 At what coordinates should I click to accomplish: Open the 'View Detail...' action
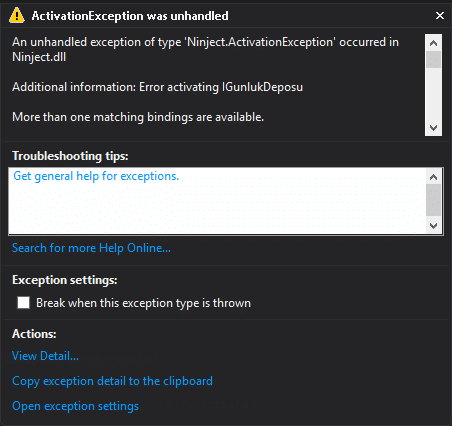tap(45, 356)
